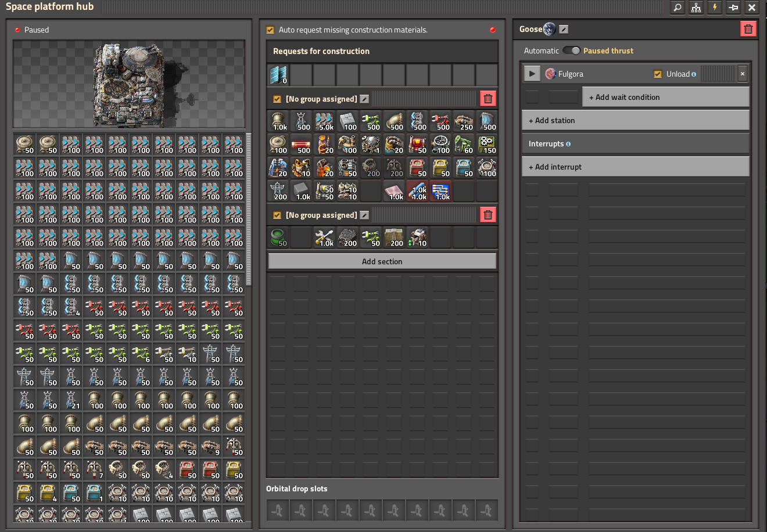Select the blue requester chest request of 50
767x532 pixels.
[x=464, y=168]
